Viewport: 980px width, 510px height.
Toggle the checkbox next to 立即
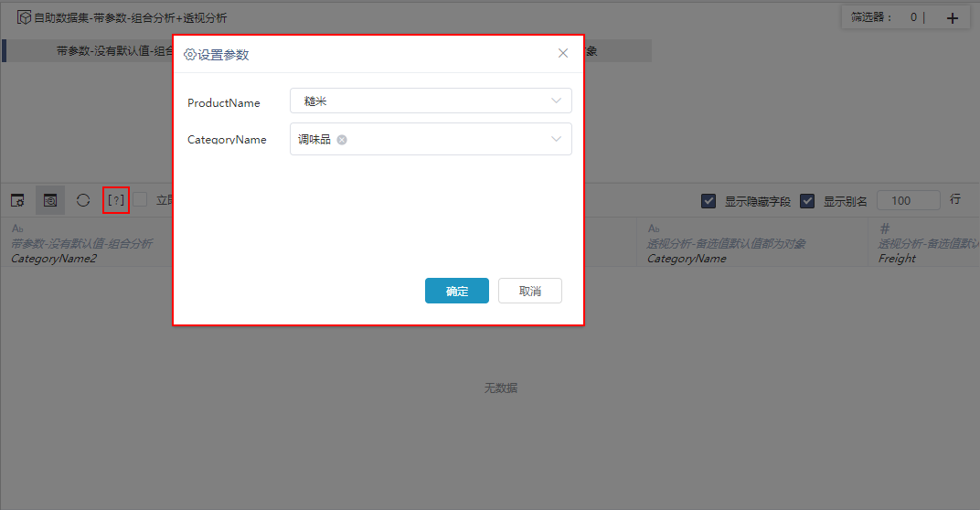pos(140,199)
